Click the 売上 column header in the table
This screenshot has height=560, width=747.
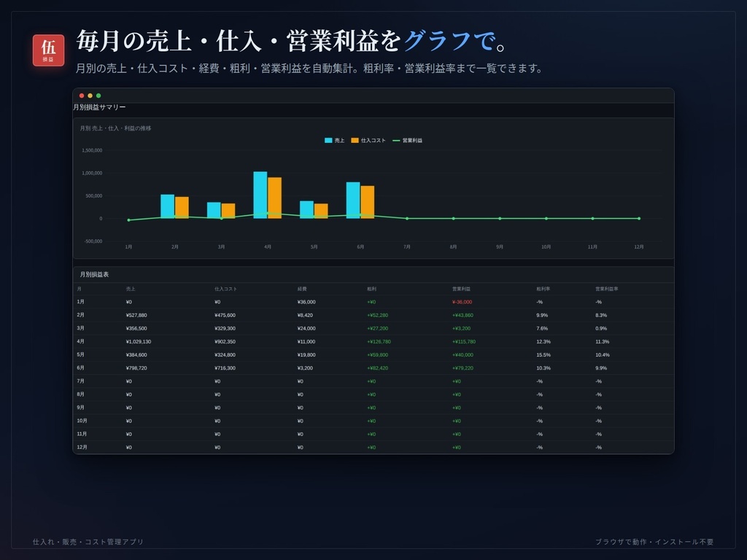tap(131, 289)
